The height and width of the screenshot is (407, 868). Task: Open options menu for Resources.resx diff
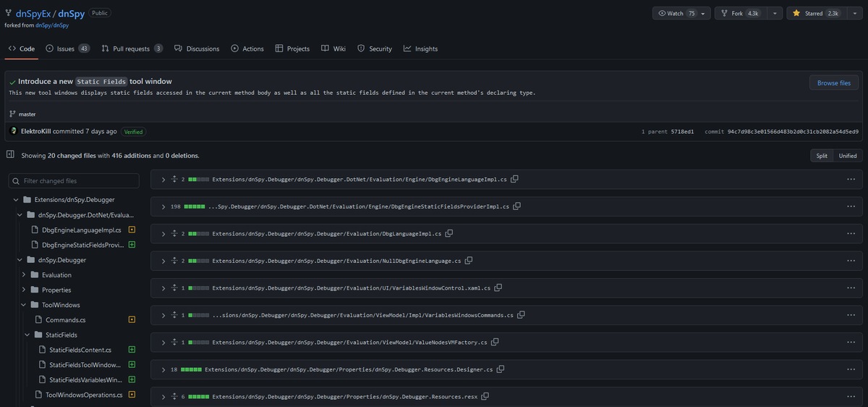tap(851, 396)
